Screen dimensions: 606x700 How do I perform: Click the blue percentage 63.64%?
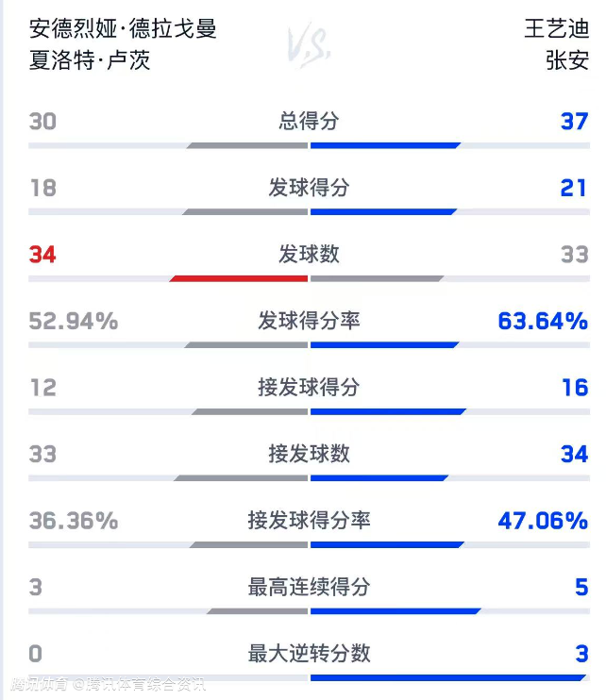[x=543, y=321]
